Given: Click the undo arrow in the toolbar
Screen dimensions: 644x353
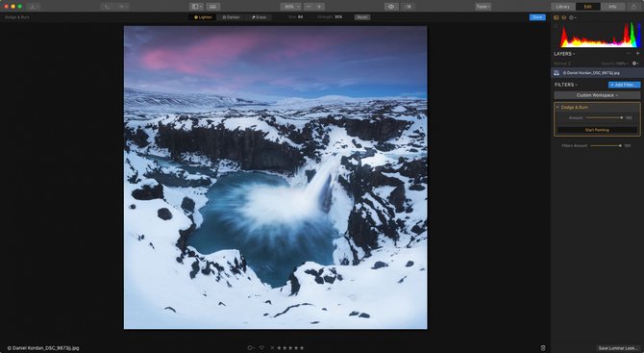Looking at the screenshot, I should pyautogui.click(x=108, y=7).
